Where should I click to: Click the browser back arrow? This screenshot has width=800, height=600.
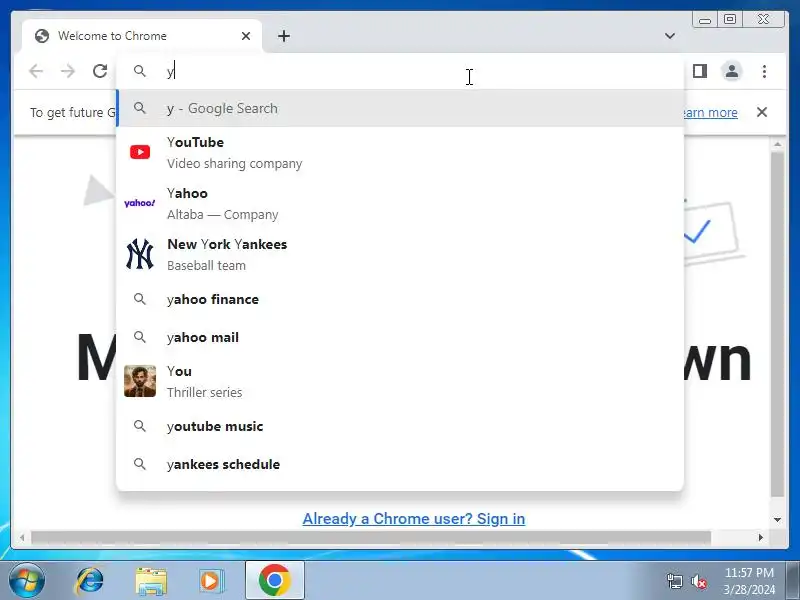(36, 71)
